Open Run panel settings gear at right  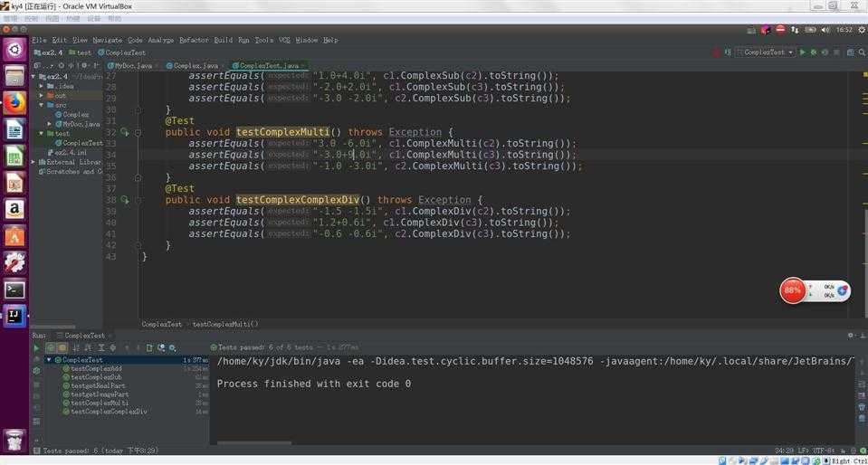pyautogui.click(x=851, y=336)
